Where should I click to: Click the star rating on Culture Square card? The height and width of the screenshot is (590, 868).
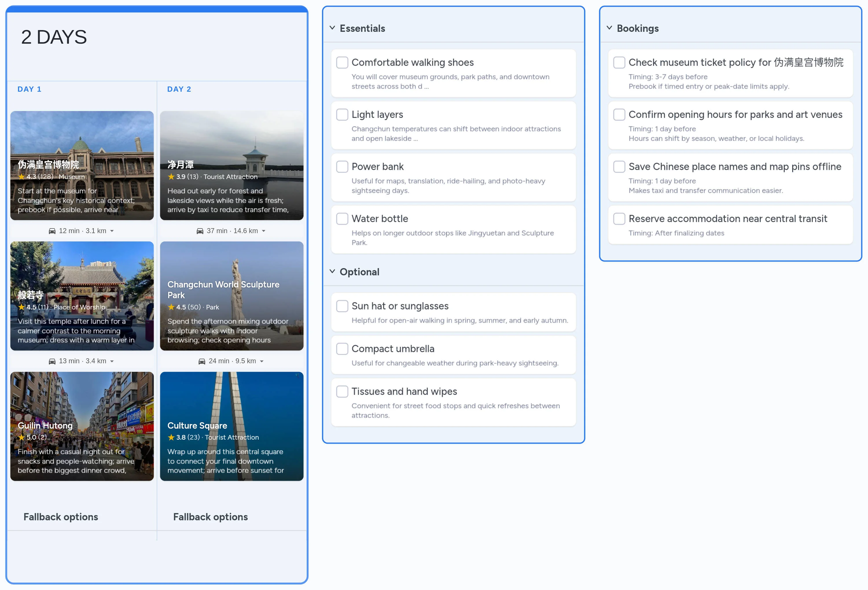coord(172,437)
